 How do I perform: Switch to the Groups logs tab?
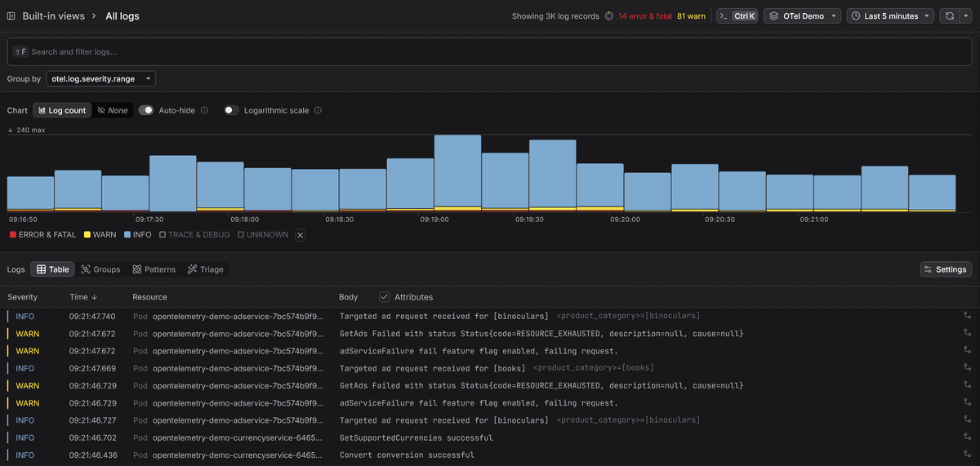click(x=100, y=269)
